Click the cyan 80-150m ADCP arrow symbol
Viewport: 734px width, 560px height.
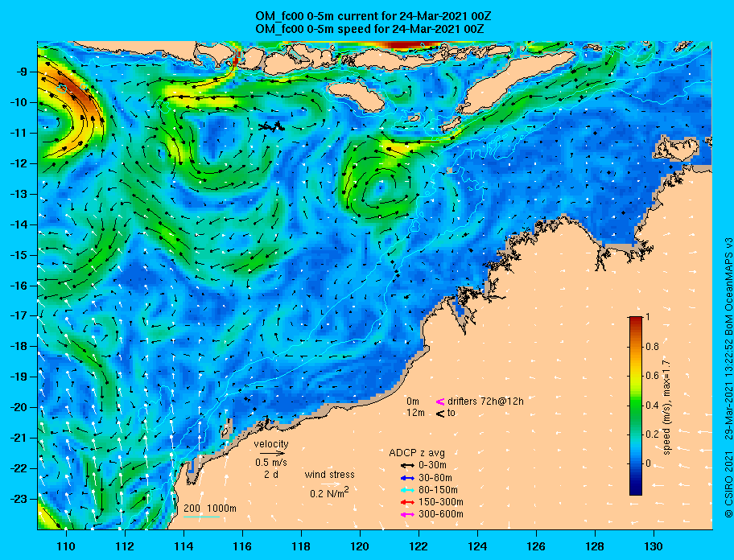coord(407,490)
